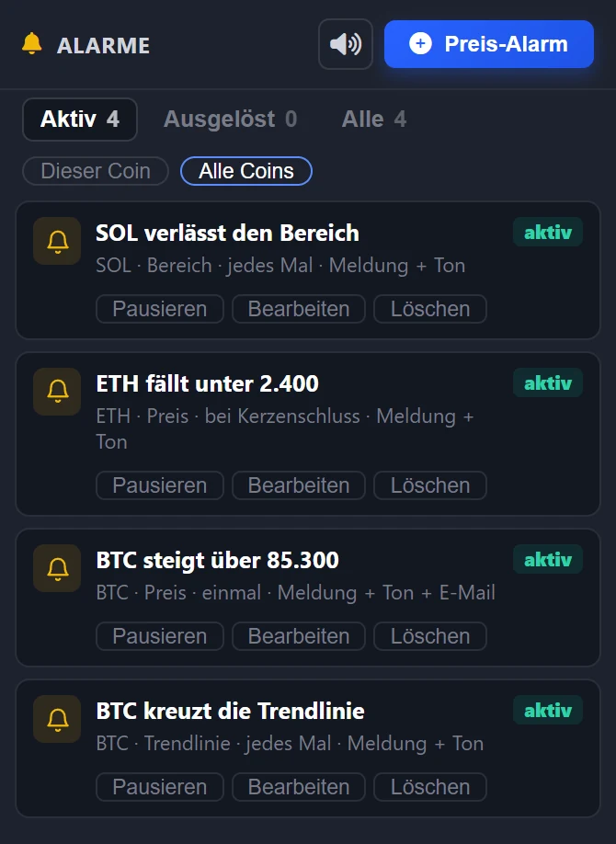616x844 pixels.
Task: Click the bell icon of BTC steigt über 85.300
Action: [x=57, y=568]
